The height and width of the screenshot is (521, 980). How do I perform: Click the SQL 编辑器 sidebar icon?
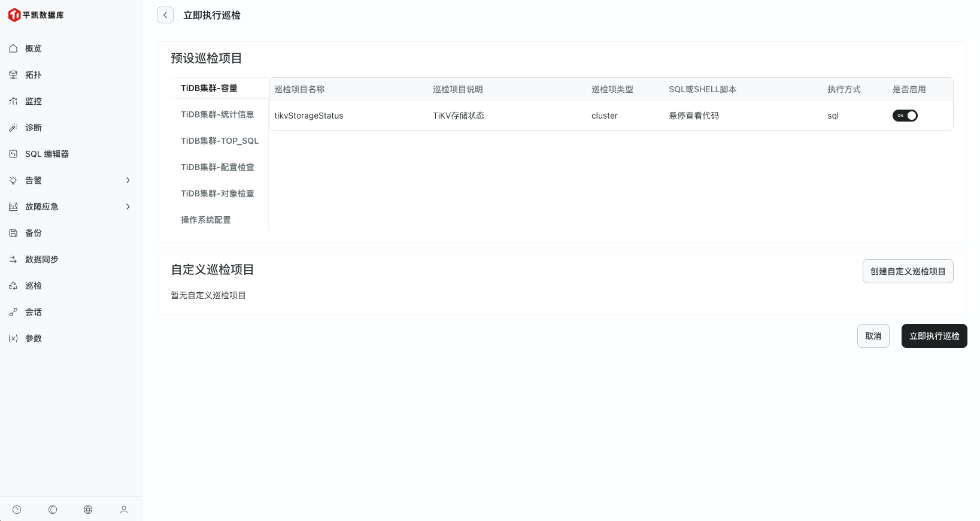tap(13, 154)
